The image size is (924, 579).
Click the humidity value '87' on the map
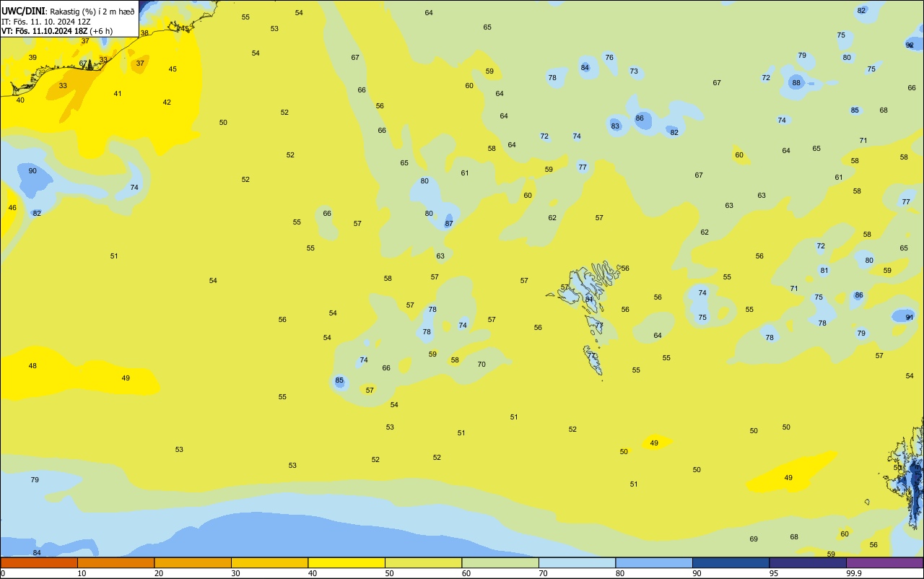pos(449,224)
